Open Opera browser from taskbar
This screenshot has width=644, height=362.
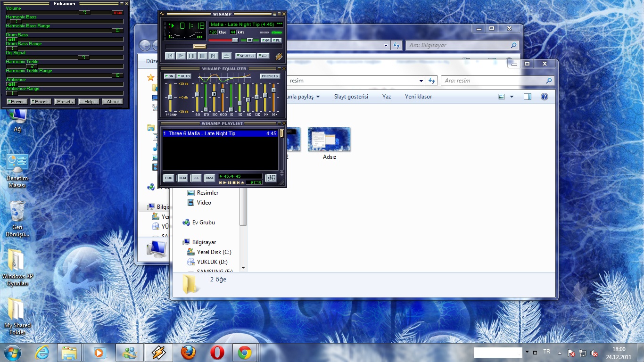[x=217, y=353]
